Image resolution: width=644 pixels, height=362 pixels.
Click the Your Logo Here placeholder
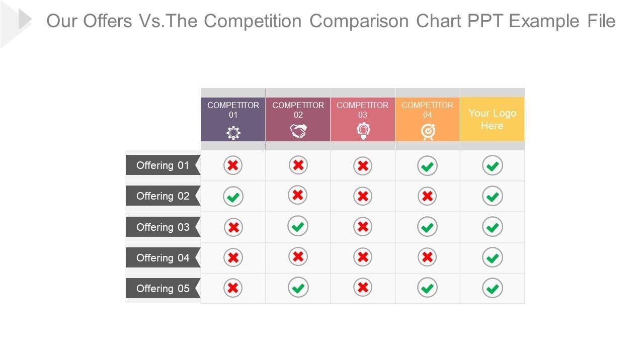tap(492, 119)
